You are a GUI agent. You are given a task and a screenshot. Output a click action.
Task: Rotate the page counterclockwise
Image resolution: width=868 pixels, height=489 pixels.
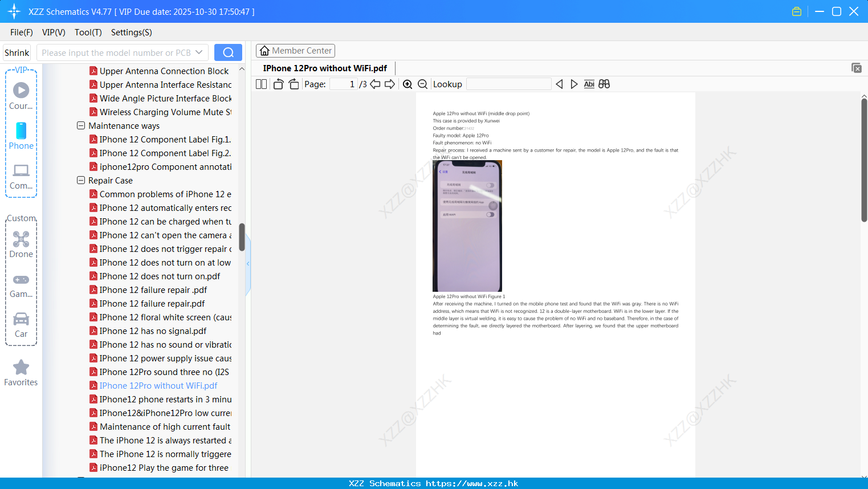[x=278, y=84]
